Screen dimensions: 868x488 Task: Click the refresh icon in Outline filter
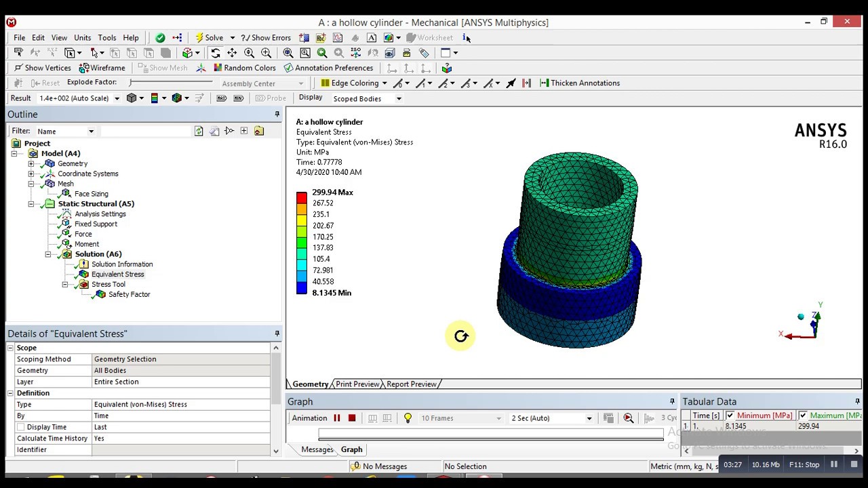tap(199, 131)
